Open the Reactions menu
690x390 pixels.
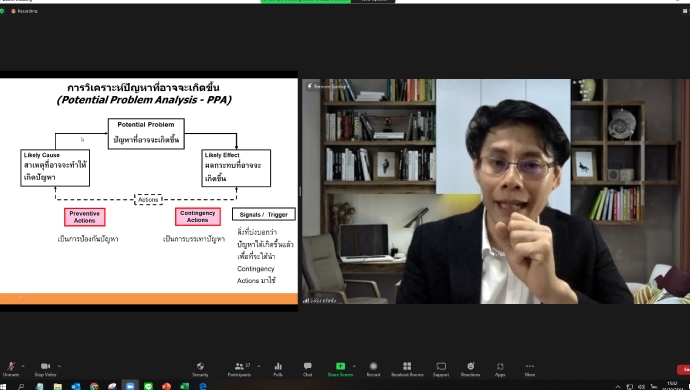coord(470,369)
